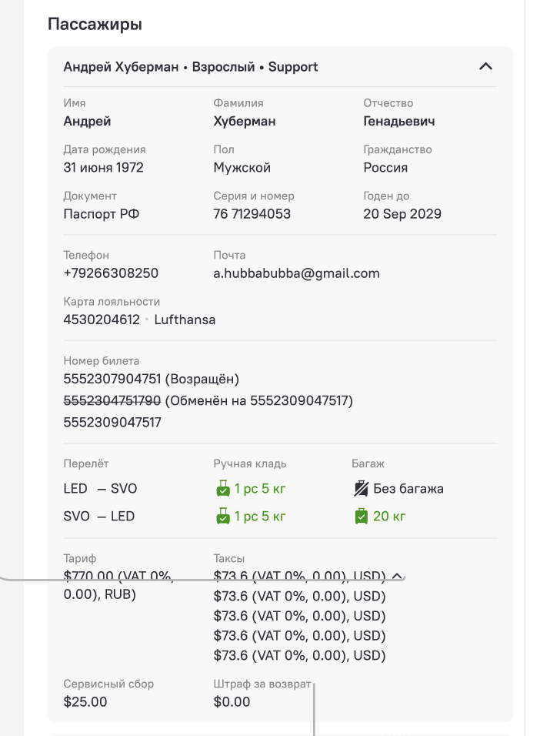Select the last $73.6 tax line
The width and height of the screenshot is (560, 736).
pyautogui.click(x=299, y=655)
